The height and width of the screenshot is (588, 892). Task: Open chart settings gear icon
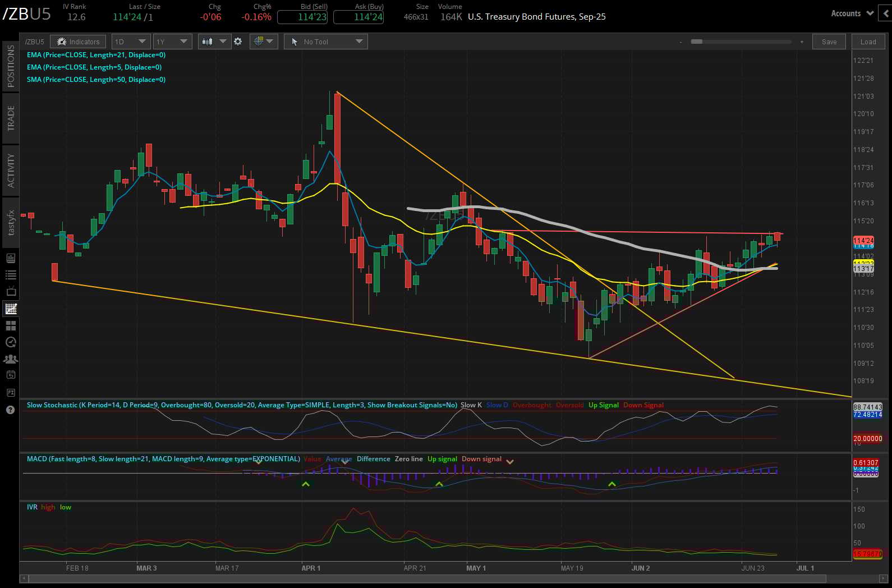point(238,42)
